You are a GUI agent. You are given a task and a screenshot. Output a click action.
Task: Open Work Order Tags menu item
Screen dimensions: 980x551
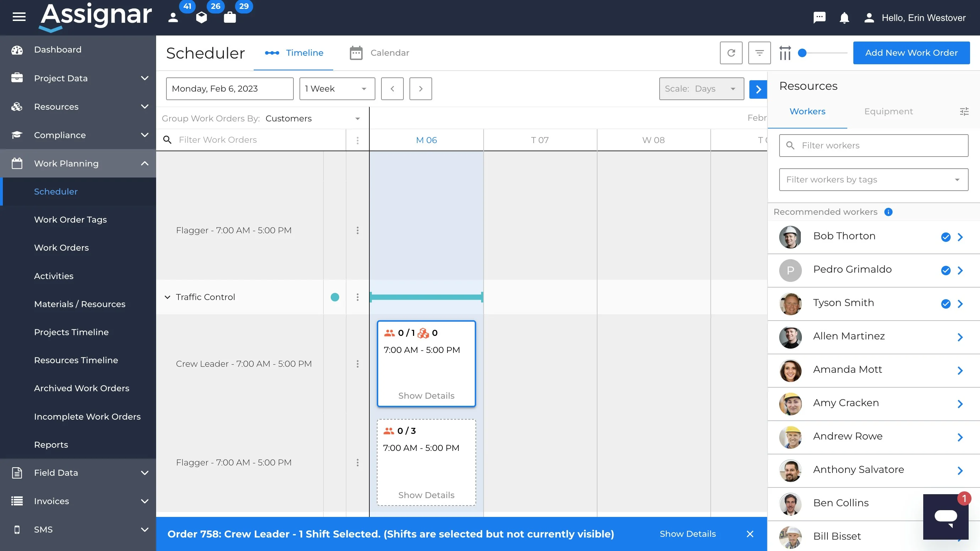(x=70, y=220)
